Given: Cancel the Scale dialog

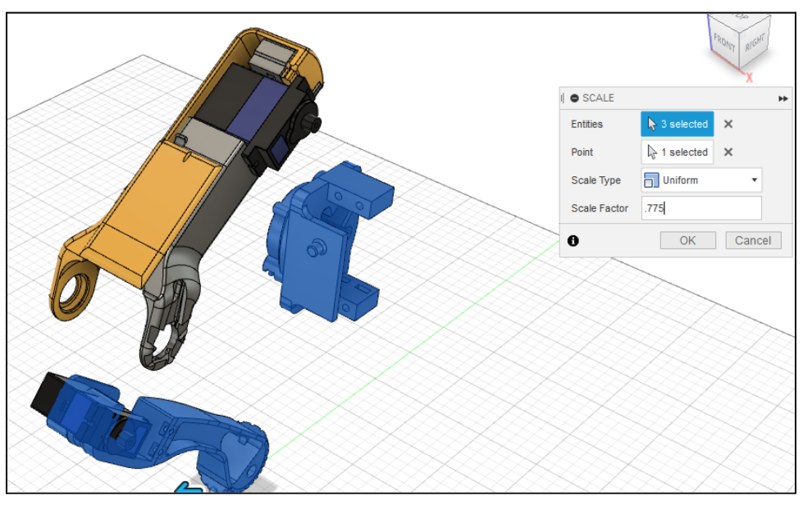Looking at the screenshot, I should tap(753, 240).
